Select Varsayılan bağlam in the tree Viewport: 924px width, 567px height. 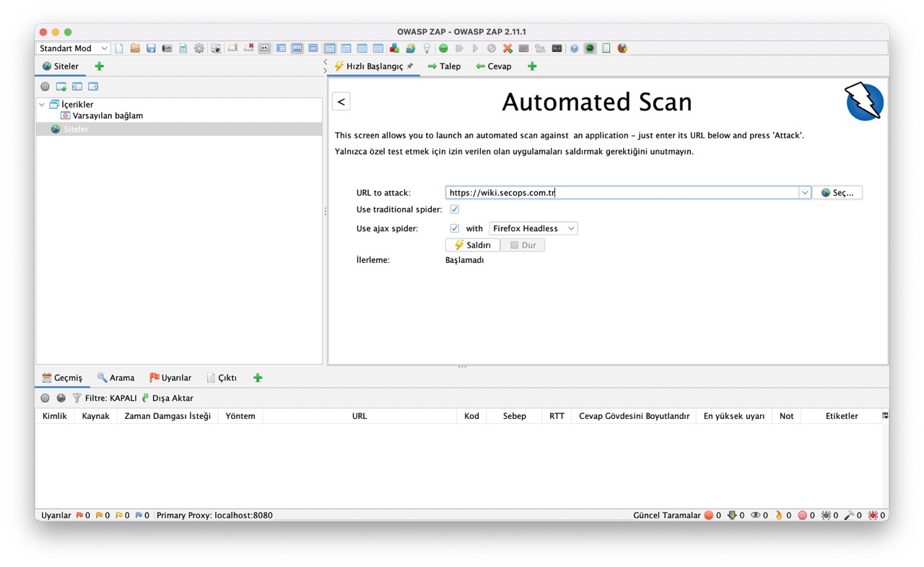pyautogui.click(x=108, y=116)
